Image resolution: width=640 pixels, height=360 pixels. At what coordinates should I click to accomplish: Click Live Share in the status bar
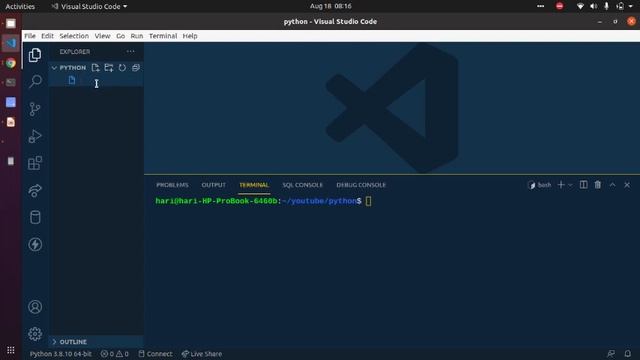[202, 354]
